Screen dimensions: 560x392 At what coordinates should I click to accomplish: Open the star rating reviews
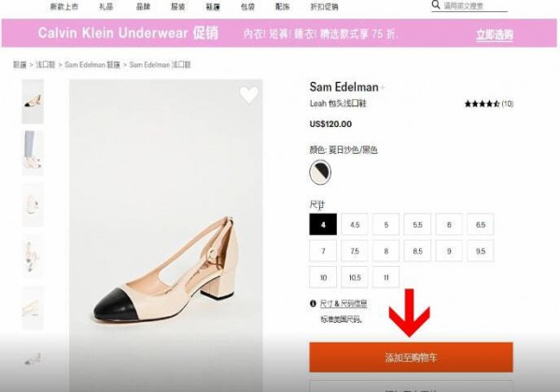click(x=483, y=104)
